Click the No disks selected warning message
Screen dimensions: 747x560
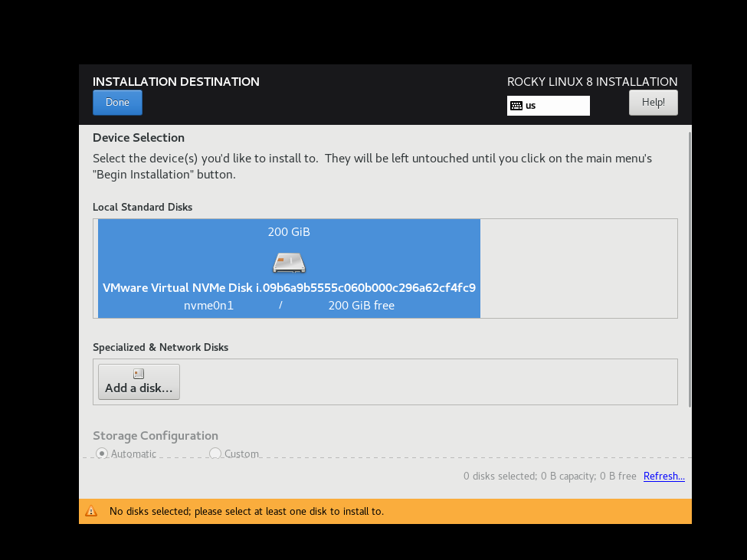click(x=246, y=512)
